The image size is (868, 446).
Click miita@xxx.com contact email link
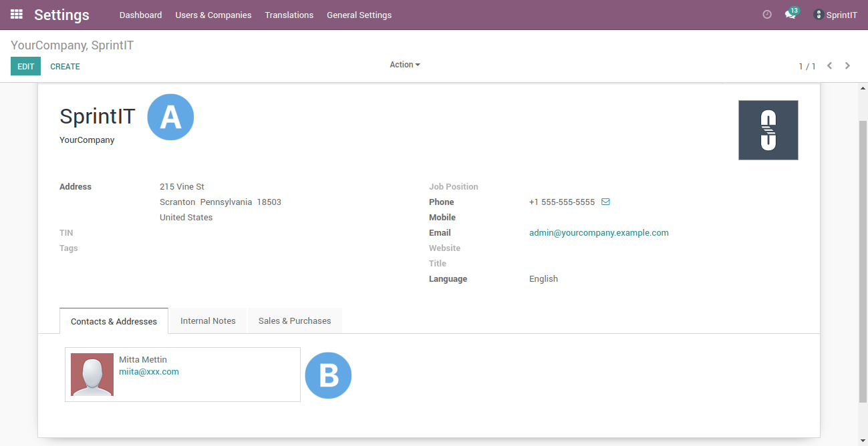(x=148, y=371)
